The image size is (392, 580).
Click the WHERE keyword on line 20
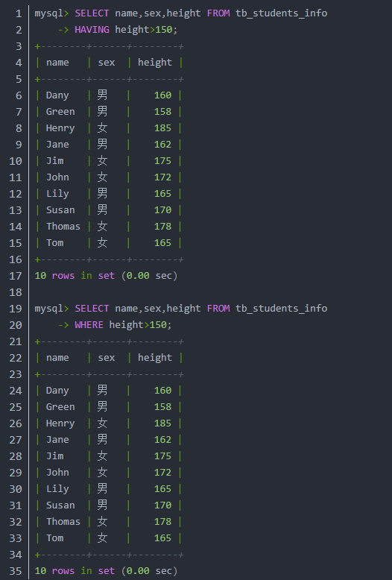pyautogui.click(x=89, y=325)
